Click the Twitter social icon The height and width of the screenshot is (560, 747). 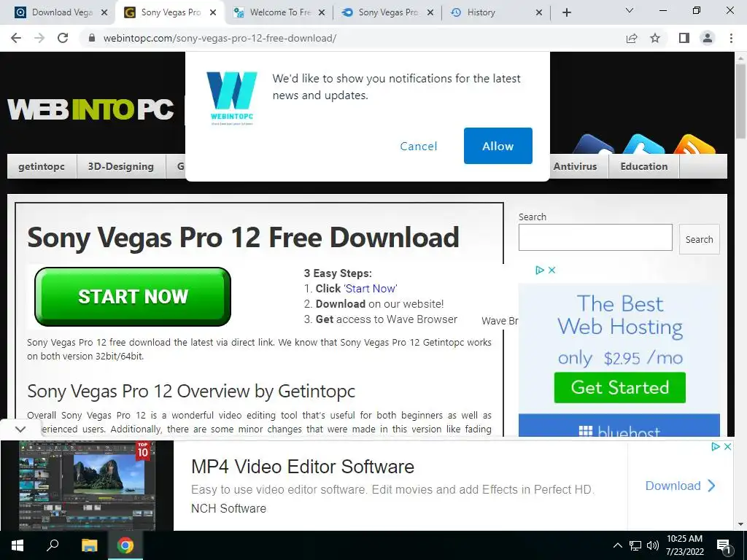click(x=643, y=144)
